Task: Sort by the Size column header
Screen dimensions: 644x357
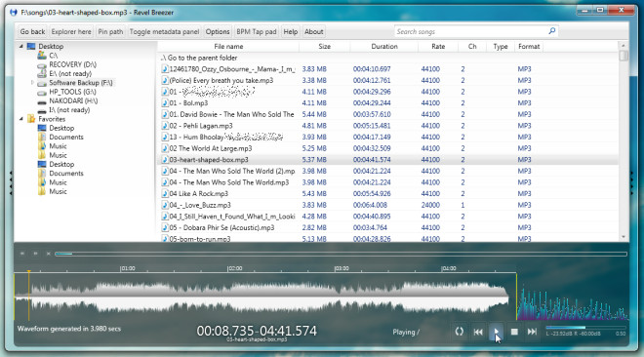Action: (325, 47)
